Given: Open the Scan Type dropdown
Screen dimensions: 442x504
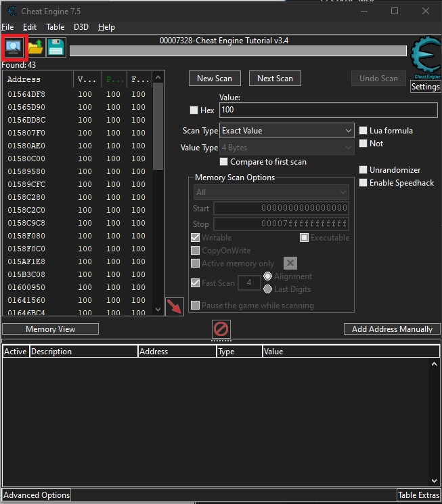Looking at the screenshot, I should 287,131.
